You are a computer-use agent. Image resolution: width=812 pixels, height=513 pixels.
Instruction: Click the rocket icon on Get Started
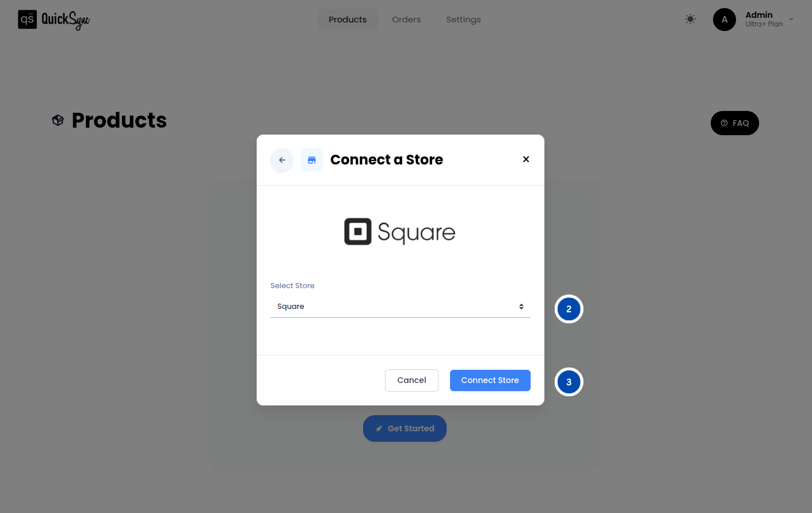point(379,428)
